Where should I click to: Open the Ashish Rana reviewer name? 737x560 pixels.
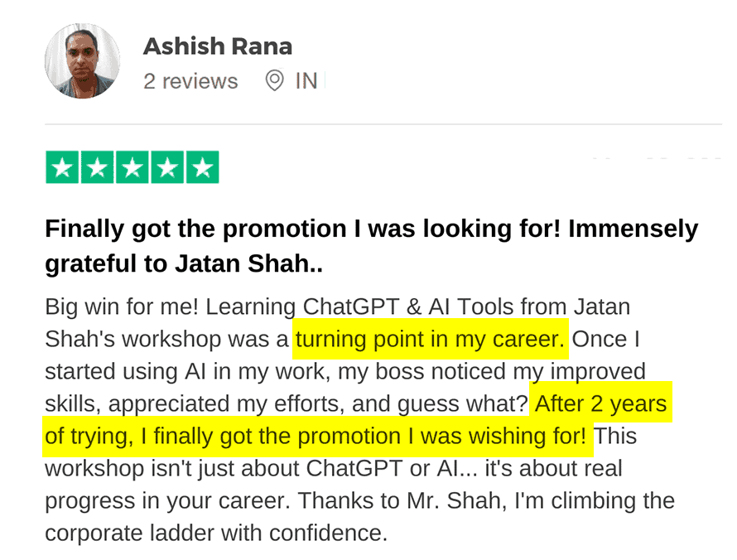pos(217,46)
